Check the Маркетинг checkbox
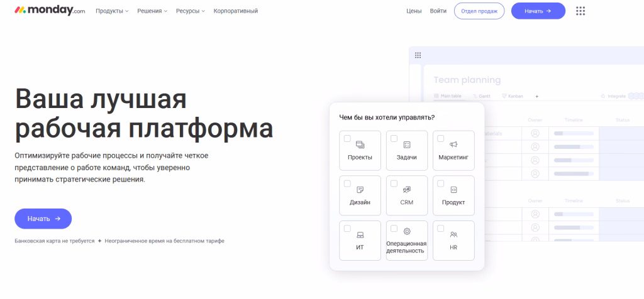Viewport: 644px width, 299px height. [x=441, y=138]
